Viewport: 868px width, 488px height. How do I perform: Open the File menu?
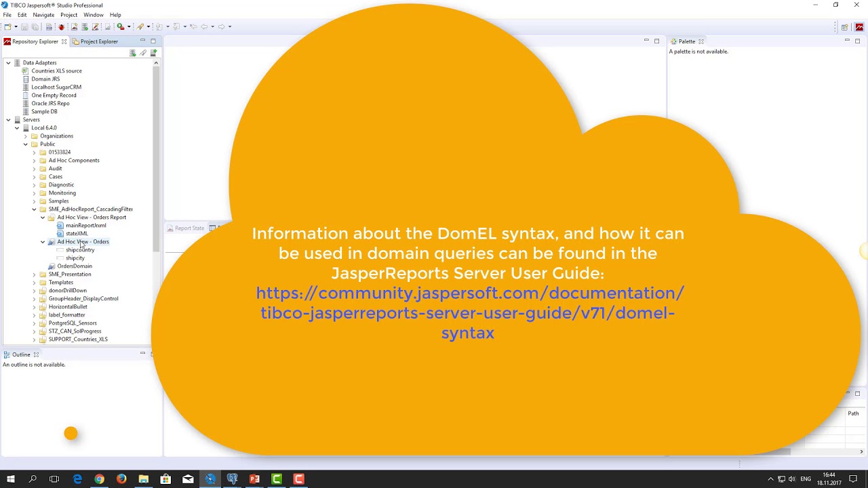[x=7, y=15]
